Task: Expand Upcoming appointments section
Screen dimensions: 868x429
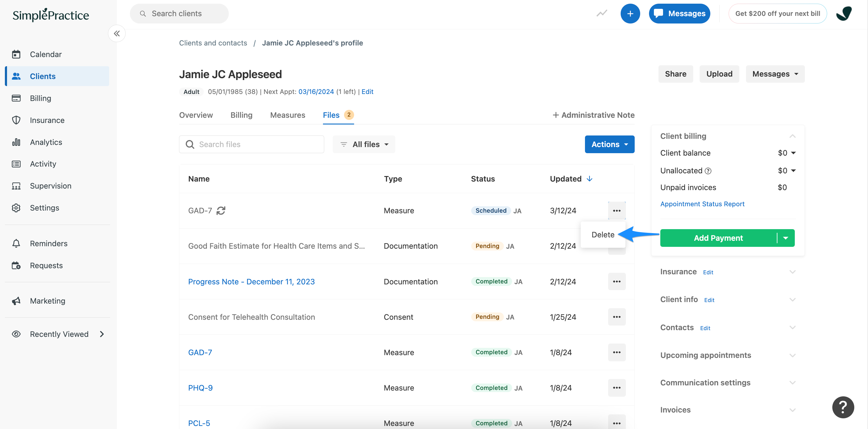Action: tap(792, 355)
